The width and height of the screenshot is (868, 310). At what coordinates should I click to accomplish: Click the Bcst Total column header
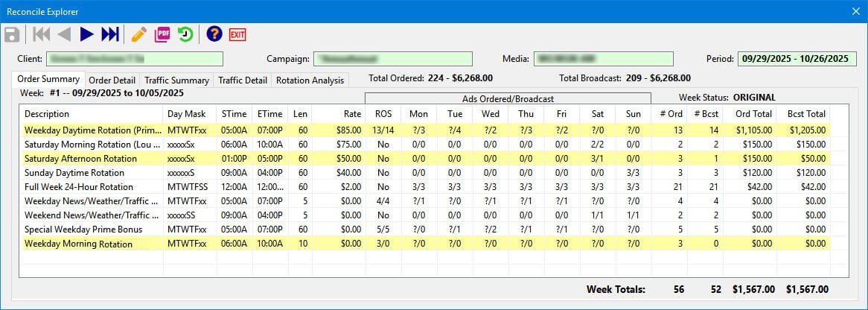803,114
